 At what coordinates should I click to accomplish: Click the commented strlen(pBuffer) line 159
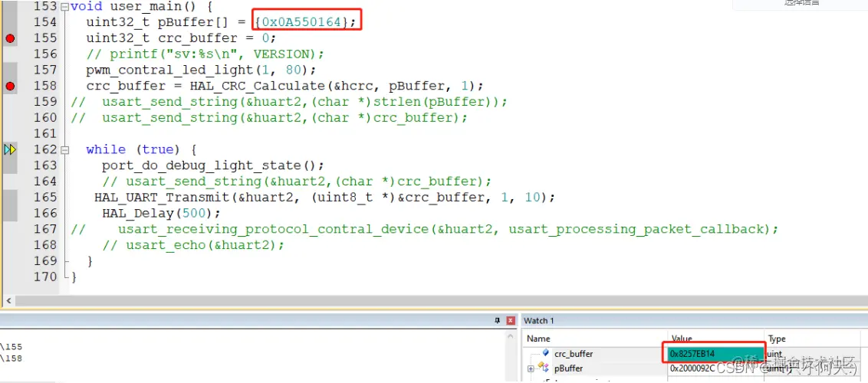(289, 102)
